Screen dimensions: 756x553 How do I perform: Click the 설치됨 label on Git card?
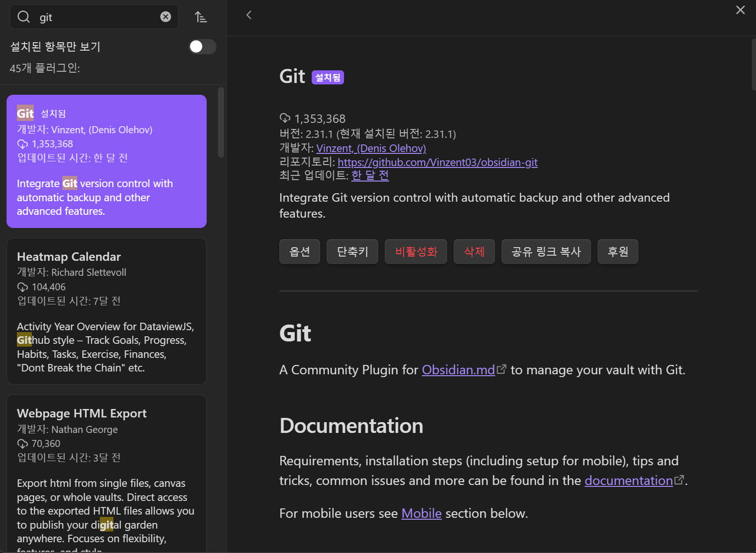point(53,114)
